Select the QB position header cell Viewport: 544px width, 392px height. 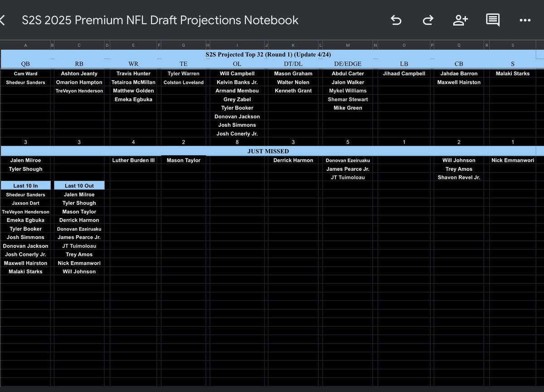coord(25,64)
